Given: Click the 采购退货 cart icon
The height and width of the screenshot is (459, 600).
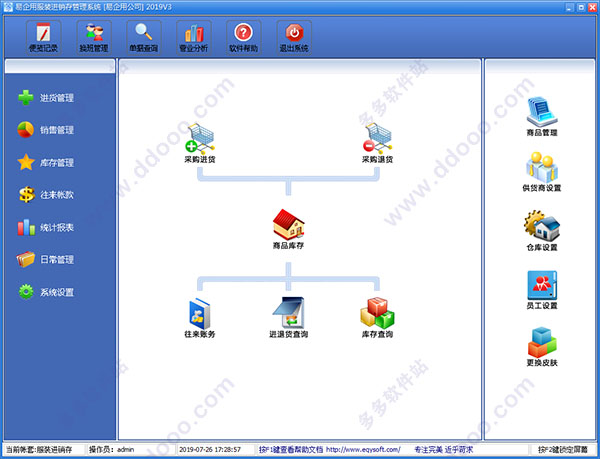Looking at the screenshot, I should (378, 138).
